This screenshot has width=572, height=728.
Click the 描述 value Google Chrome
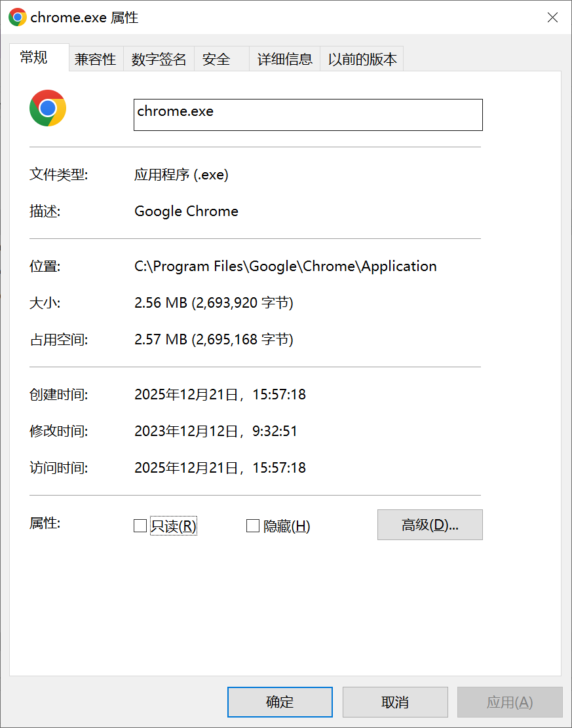pos(186,211)
